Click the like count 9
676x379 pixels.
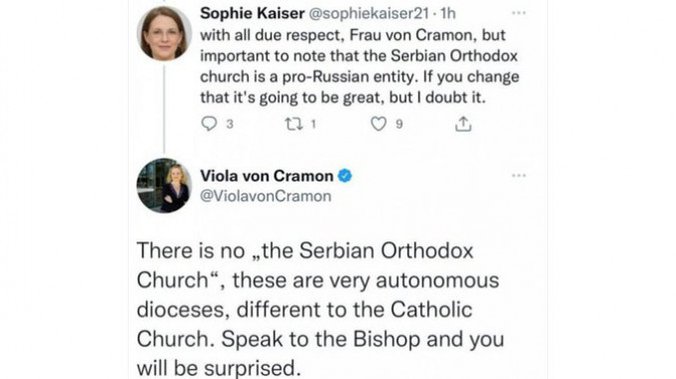pyautogui.click(x=399, y=124)
